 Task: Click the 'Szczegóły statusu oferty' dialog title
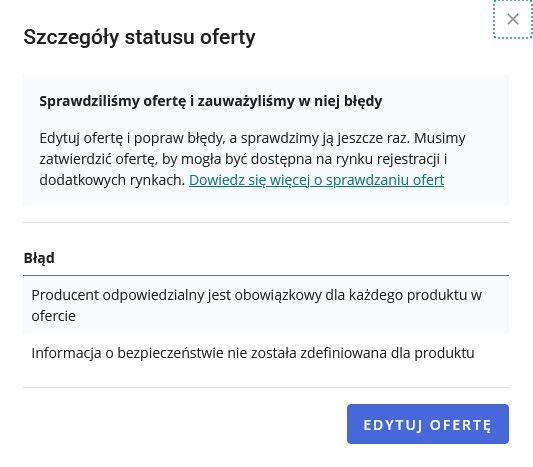139,37
